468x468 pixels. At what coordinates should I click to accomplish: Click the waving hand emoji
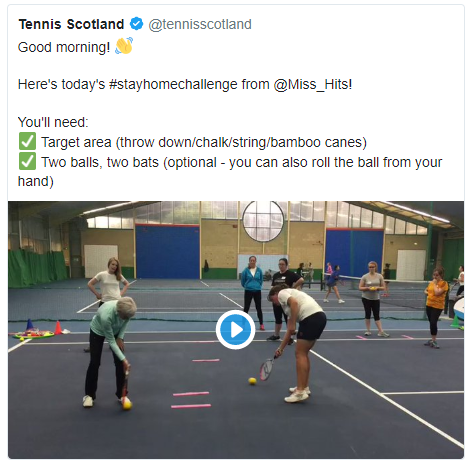click(x=124, y=46)
